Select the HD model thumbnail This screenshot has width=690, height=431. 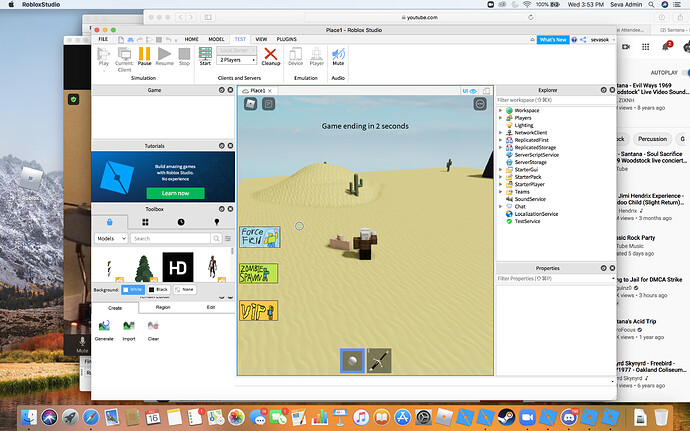(178, 267)
